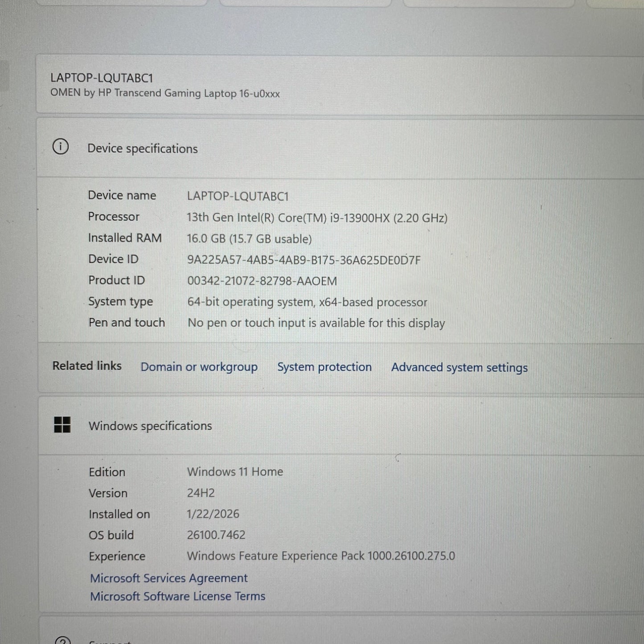The width and height of the screenshot is (644, 644).
Task: Click the info icon beside Device specifications
Action: 61,147
